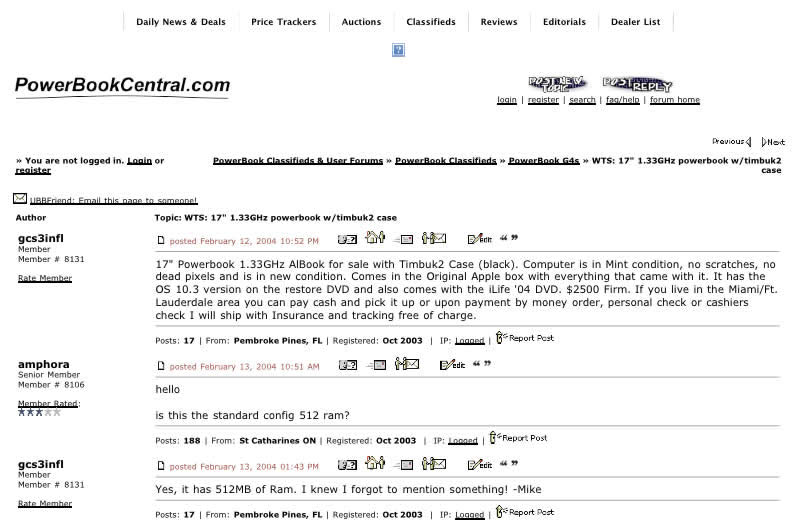This screenshot has height=527, width=798.
Task: Click amphora's member rating stars
Action: [x=39, y=412]
